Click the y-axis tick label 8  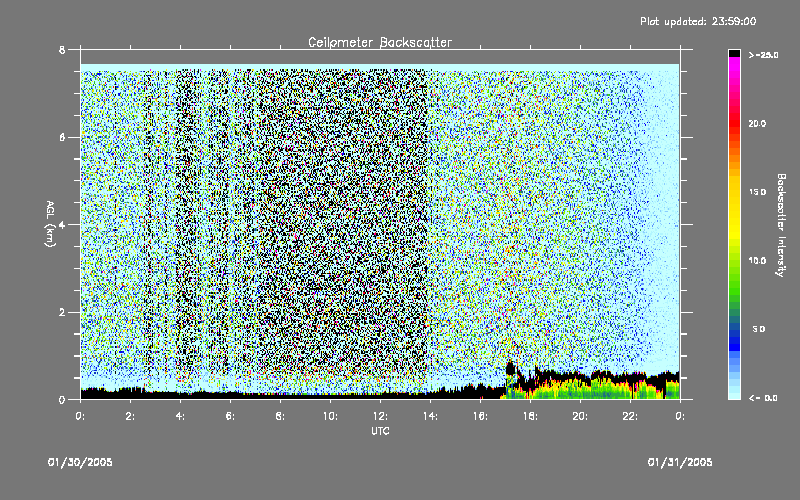click(x=62, y=50)
